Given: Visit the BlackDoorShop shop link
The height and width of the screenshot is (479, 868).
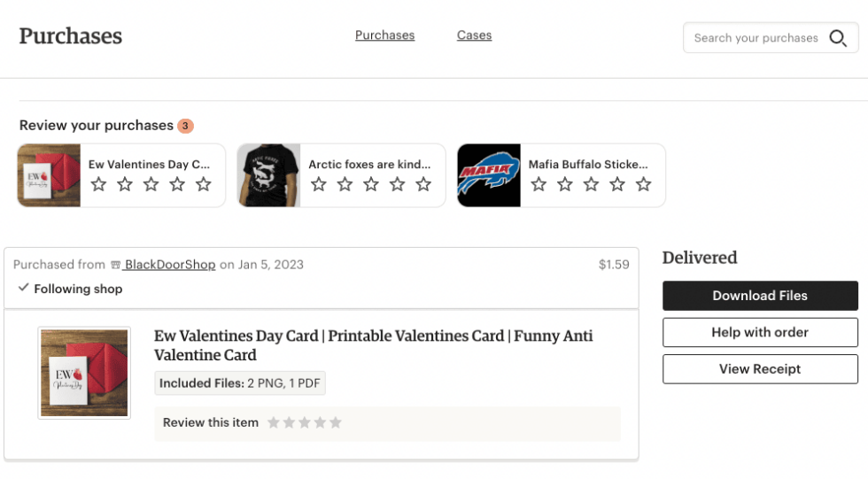Looking at the screenshot, I should pyautogui.click(x=169, y=265).
